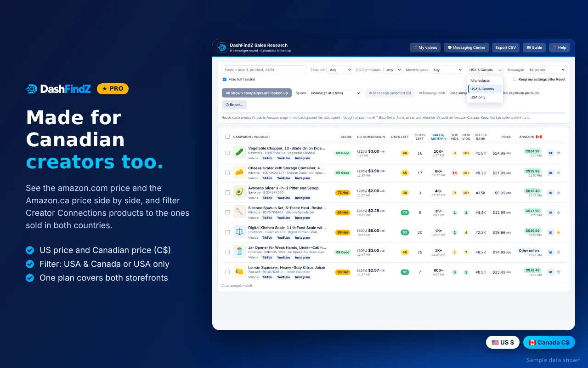Image resolution: width=588 pixels, height=368 pixels.
Task: Star the Digital Kitchen Scale campaign
Action: [x=559, y=232]
